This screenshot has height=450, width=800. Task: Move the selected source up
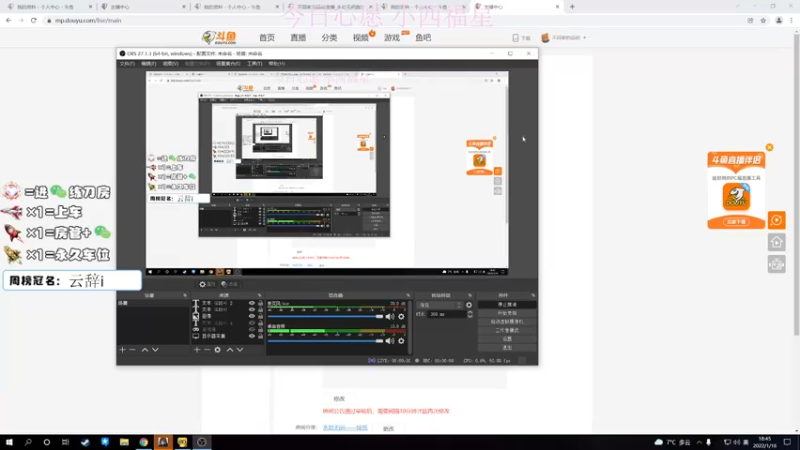click(230, 350)
